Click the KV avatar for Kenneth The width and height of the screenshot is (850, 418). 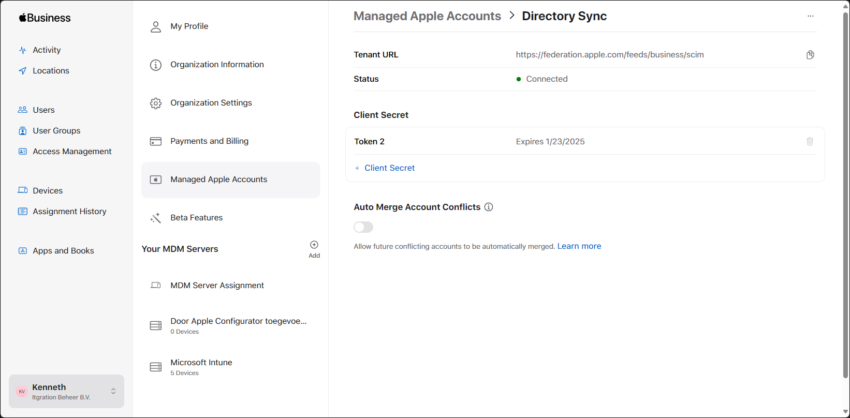(22, 391)
